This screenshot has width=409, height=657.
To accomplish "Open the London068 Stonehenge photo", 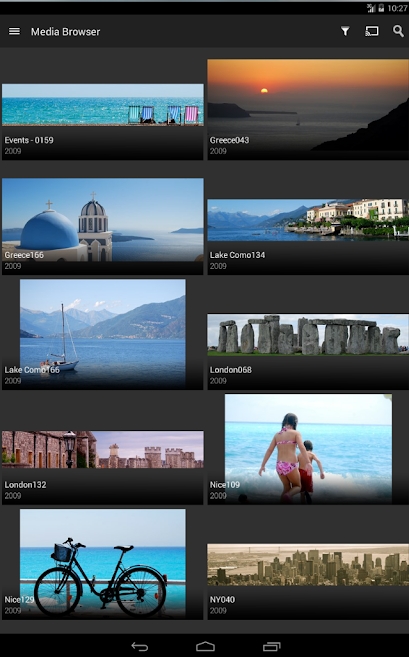I will pos(308,352).
